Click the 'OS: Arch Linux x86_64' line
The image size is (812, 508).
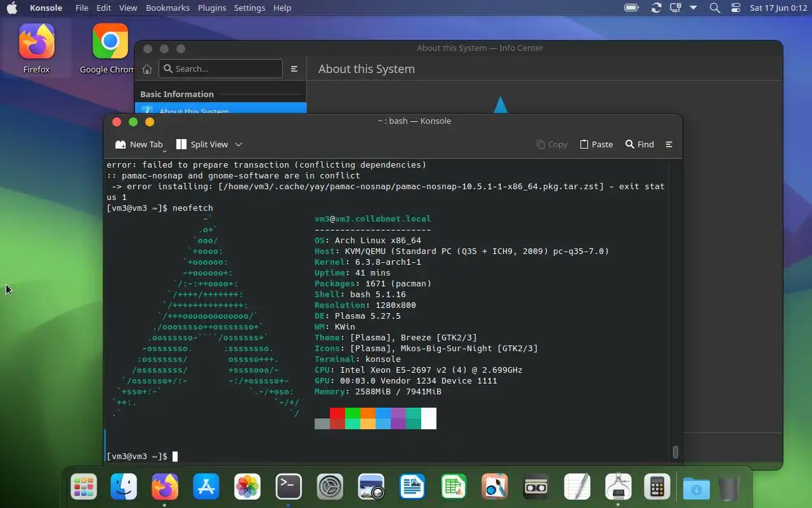tap(368, 241)
